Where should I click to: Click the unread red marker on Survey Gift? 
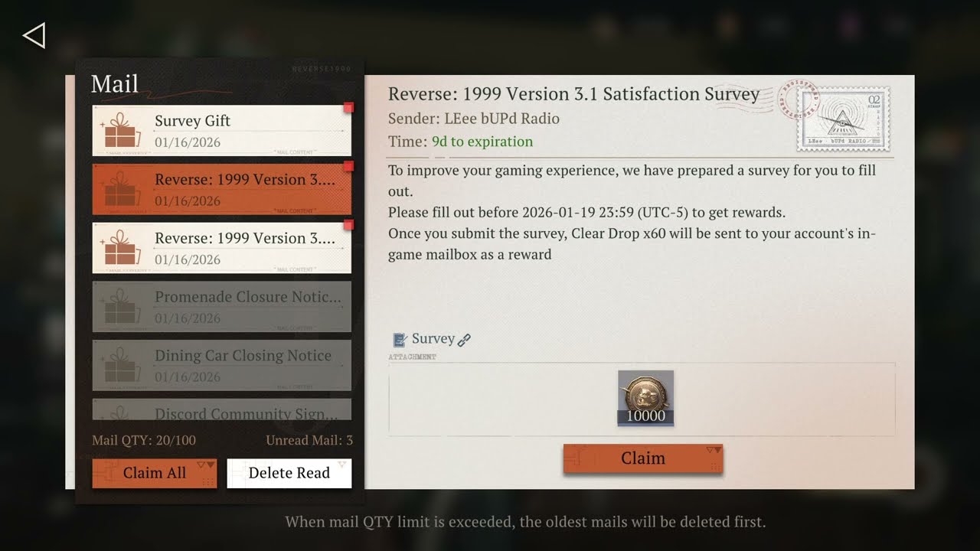pos(348,108)
